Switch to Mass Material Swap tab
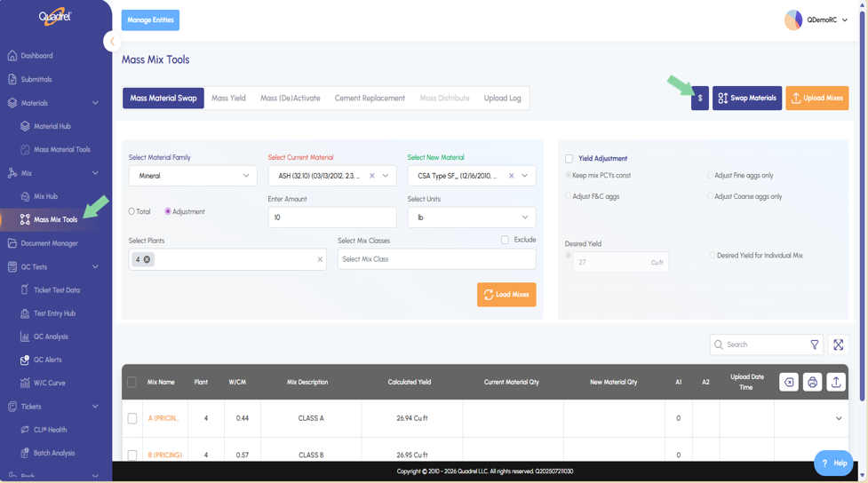 pos(163,99)
